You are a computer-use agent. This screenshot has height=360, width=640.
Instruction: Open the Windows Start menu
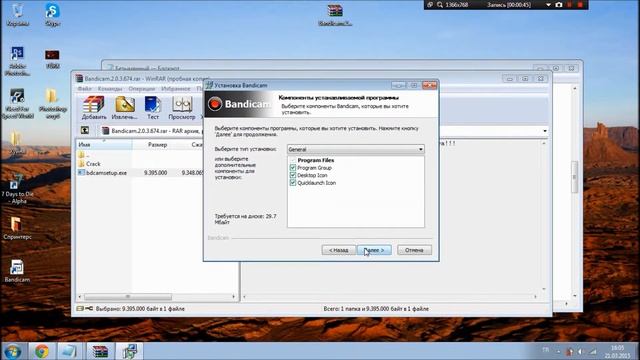[13, 351]
